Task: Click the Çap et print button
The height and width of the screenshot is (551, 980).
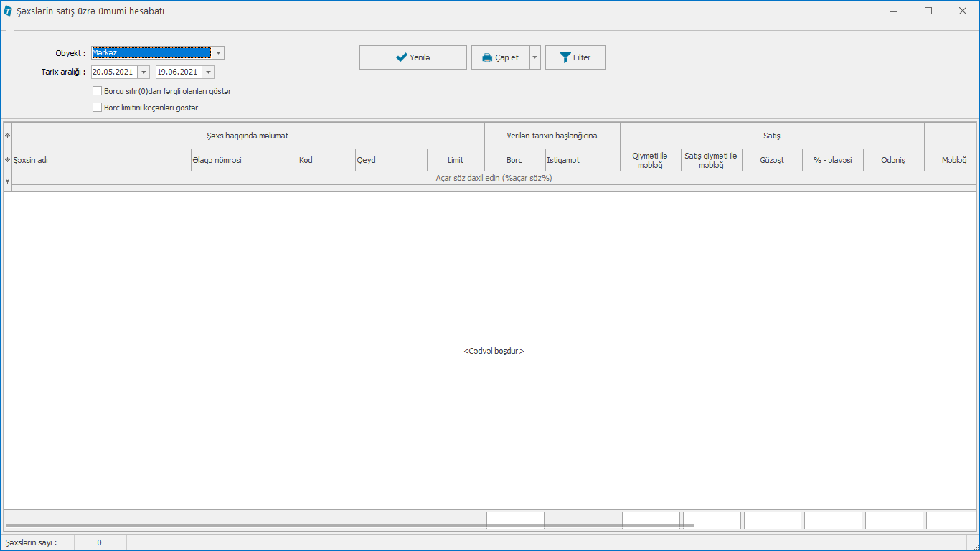Action: (x=500, y=57)
